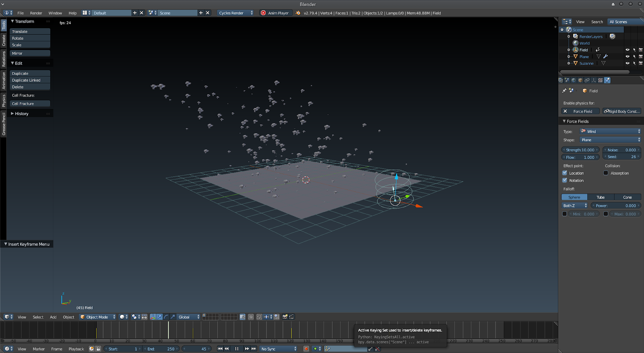
Task: Toggle the Location effect point checkbox
Action: (x=565, y=173)
